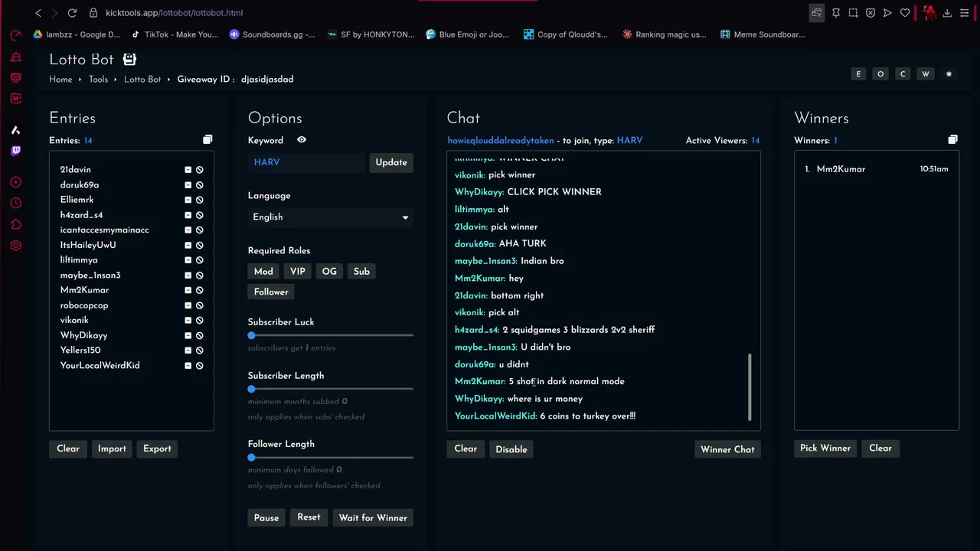Screen dimensions: 980x551
Task: Ban robocopcop using the block icon
Action: (199, 305)
